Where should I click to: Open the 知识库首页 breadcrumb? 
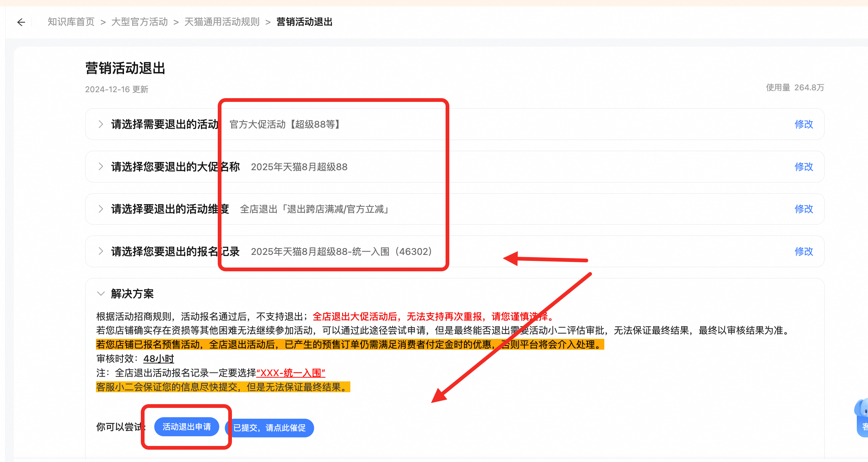[x=71, y=22]
